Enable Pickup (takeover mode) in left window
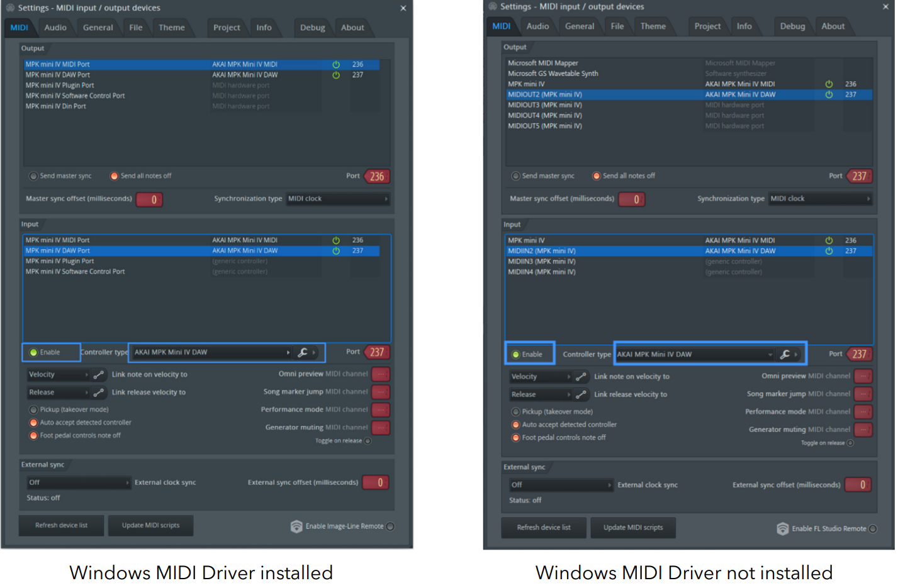Viewport: 898px width, 588px height. (33, 410)
